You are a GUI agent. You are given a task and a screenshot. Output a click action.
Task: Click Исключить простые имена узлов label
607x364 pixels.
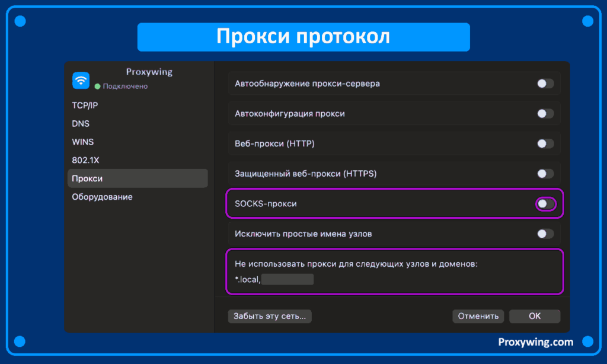[x=303, y=234]
